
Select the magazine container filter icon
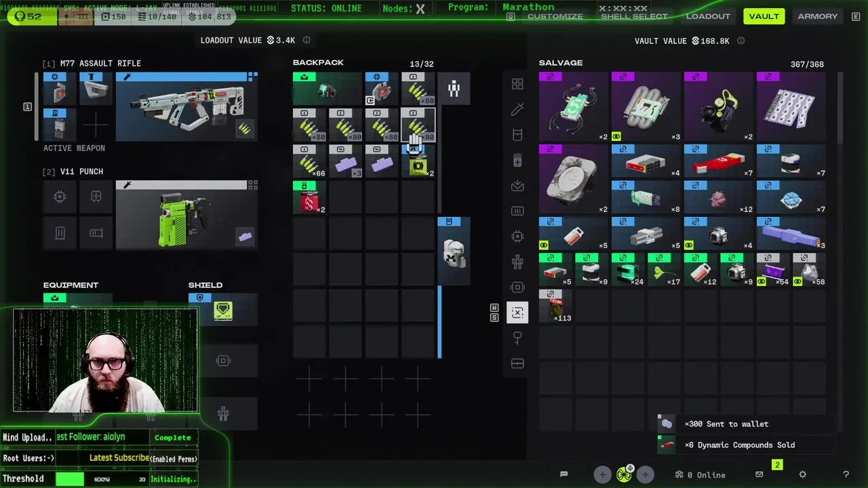[x=517, y=134]
